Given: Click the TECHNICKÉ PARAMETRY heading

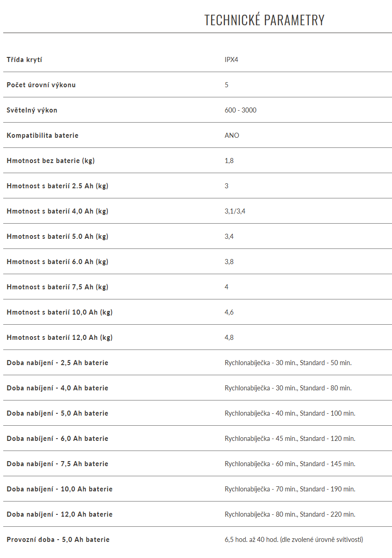Looking at the screenshot, I should pos(264,20).
